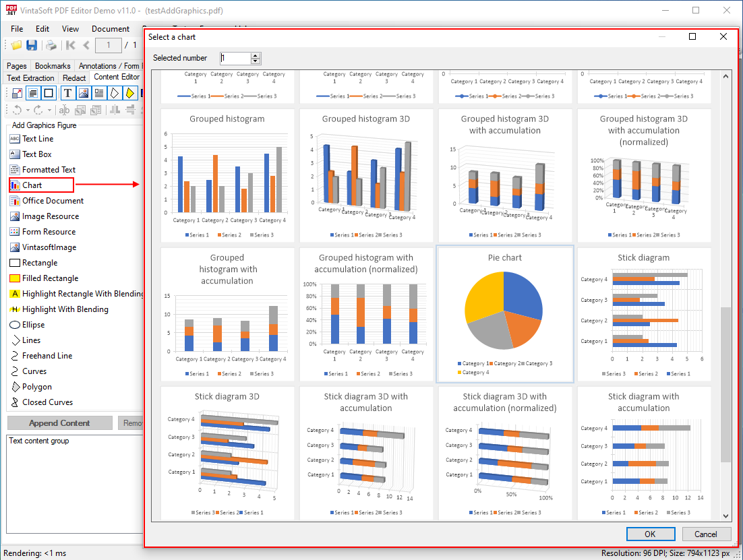
Task: Pick the Filled Rectangle figure
Action: (50, 278)
